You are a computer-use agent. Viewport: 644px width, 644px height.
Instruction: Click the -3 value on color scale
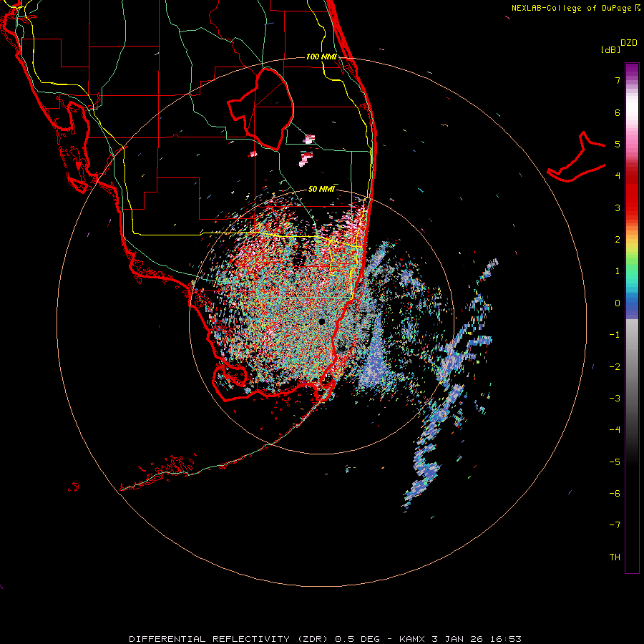pyautogui.click(x=615, y=399)
